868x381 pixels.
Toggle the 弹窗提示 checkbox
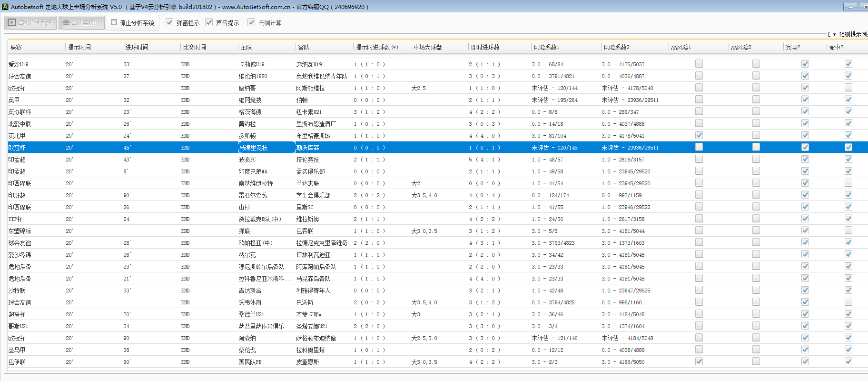point(169,22)
